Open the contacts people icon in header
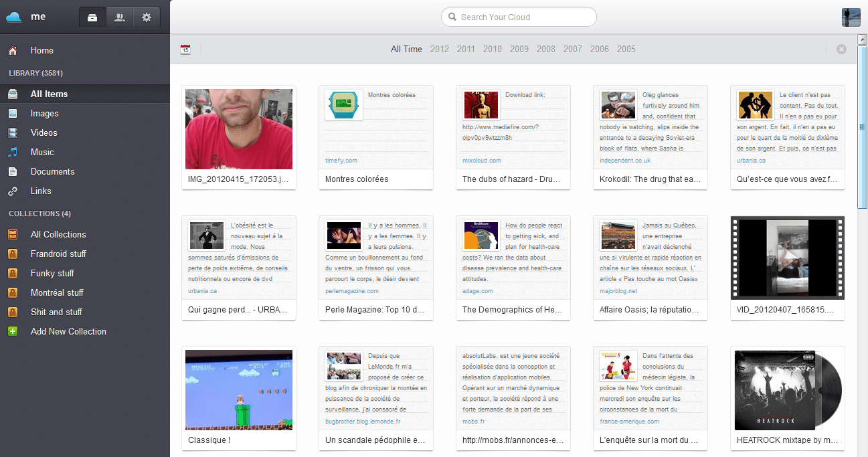 [120, 17]
